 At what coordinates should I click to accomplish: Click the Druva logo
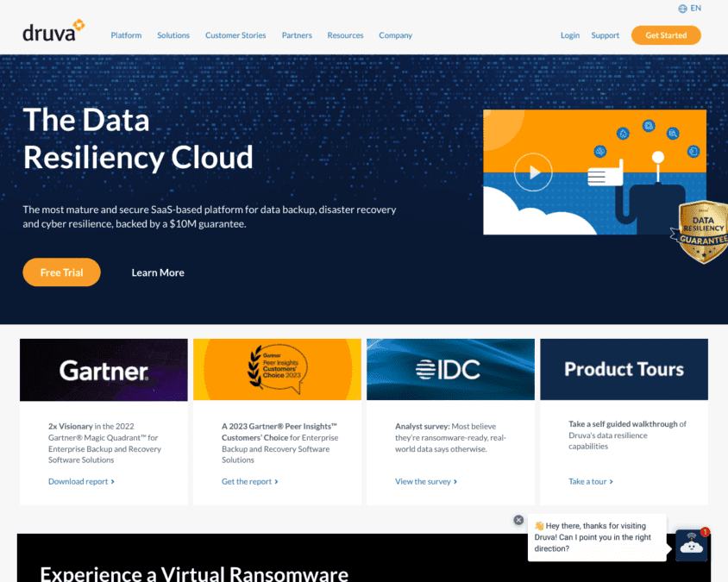(x=53, y=31)
